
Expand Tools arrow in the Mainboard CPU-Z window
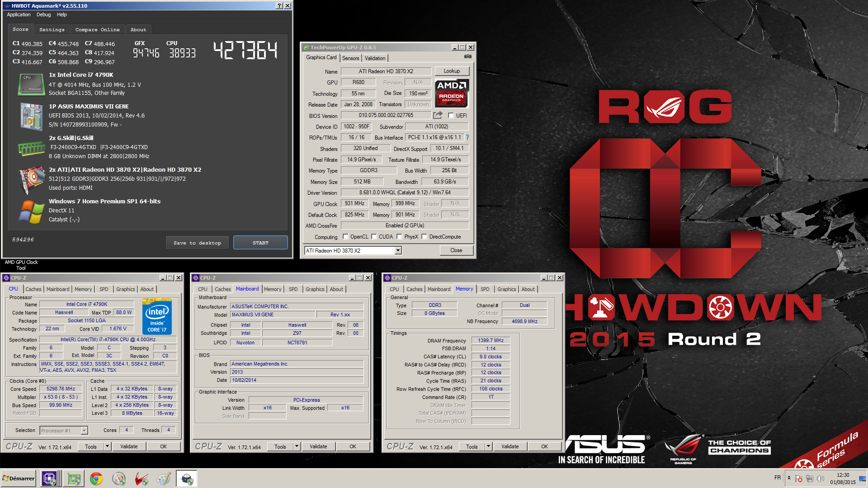tap(297, 446)
